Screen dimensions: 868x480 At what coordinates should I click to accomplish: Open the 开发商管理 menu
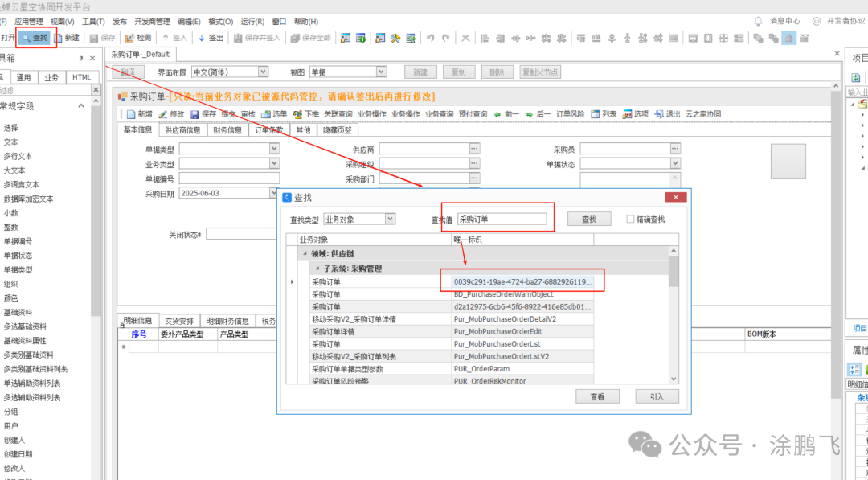(x=152, y=22)
